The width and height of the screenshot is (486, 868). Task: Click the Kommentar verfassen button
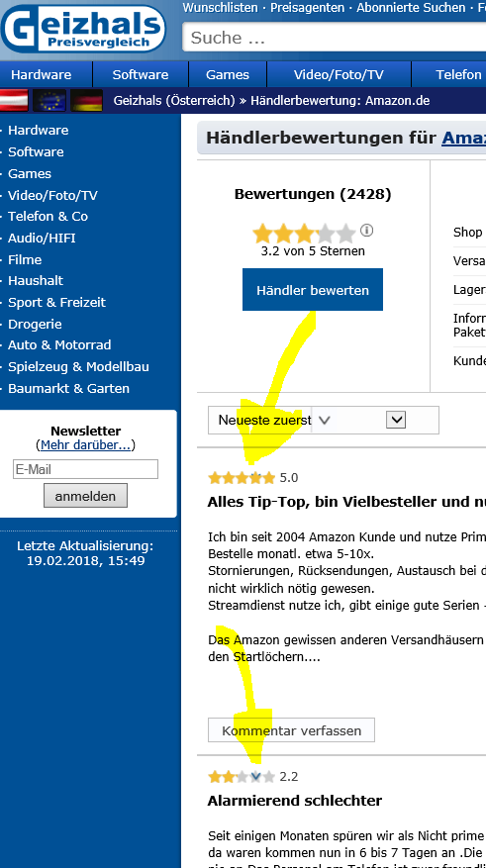click(x=291, y=730)
